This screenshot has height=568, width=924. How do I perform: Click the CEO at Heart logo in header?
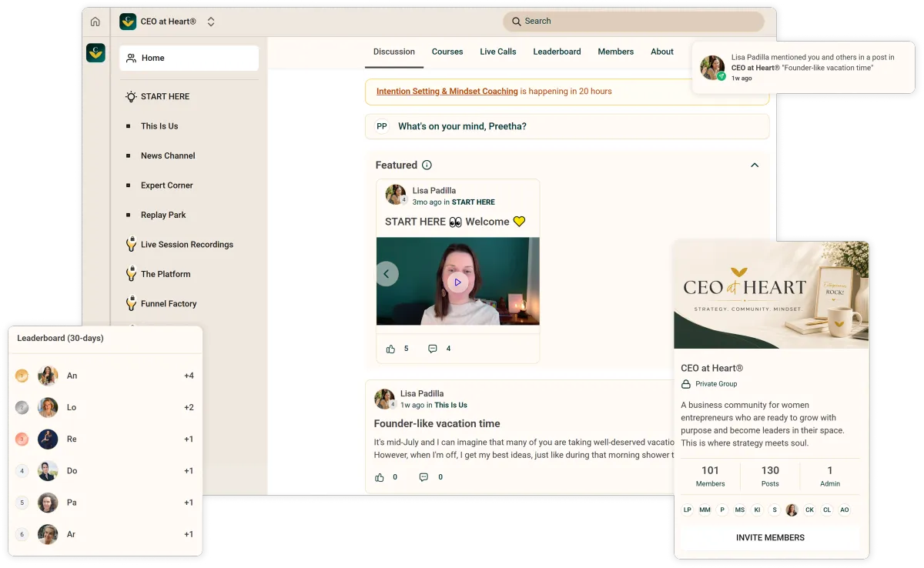click(128, 22)
